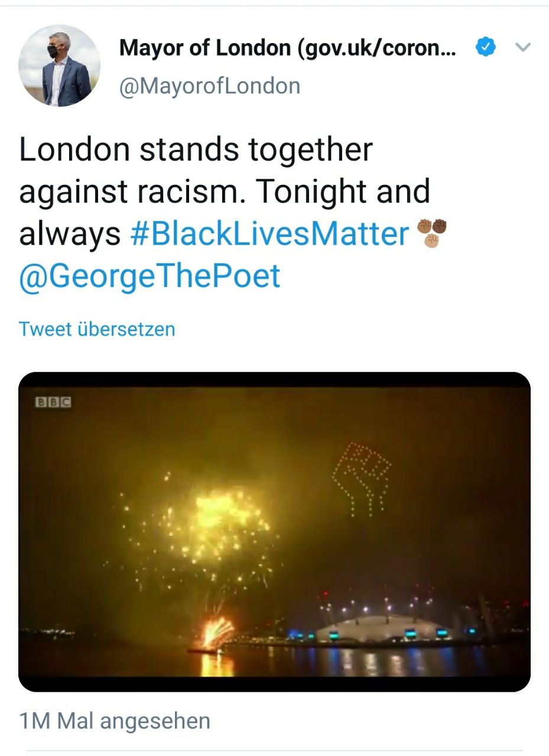The height and width of the screenshot is (756, 549).
Task: Click the blue verified badge icon
Action: point(486,48)
